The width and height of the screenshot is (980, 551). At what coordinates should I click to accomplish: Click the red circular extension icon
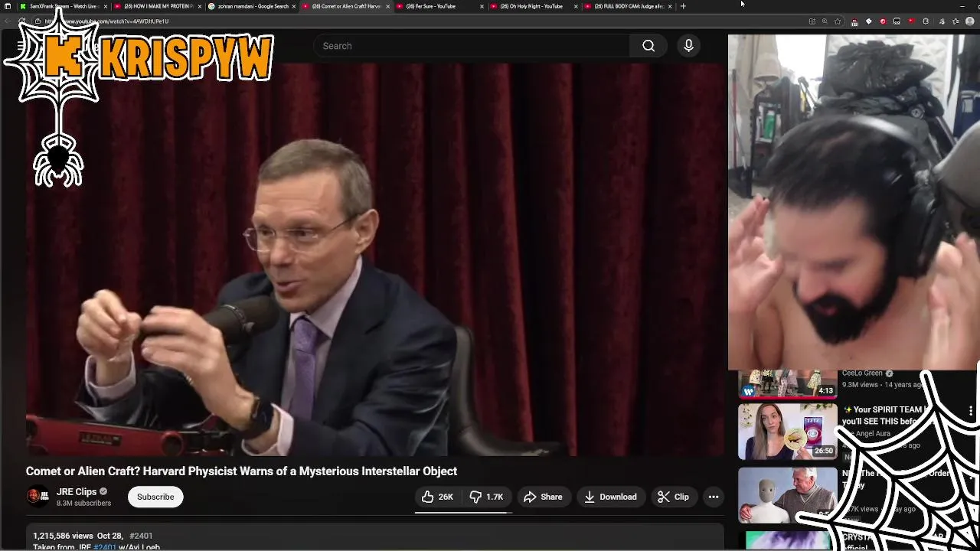point(883,21)
